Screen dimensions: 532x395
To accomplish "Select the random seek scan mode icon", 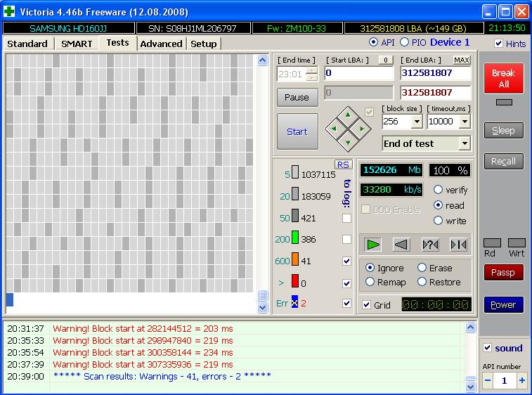I will point(430,244).
